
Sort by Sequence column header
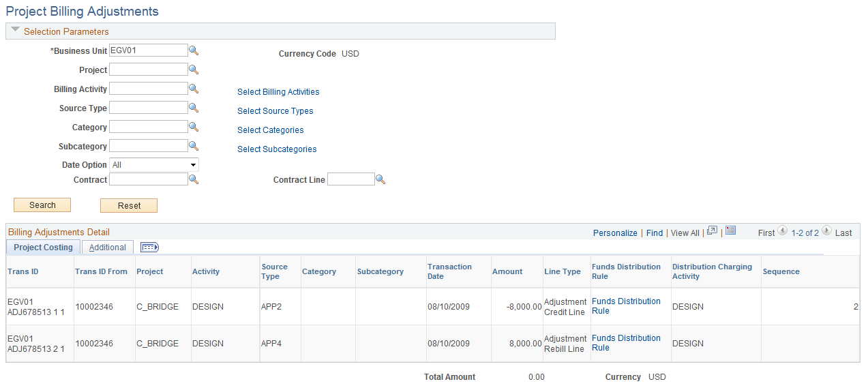click(781, 271)
